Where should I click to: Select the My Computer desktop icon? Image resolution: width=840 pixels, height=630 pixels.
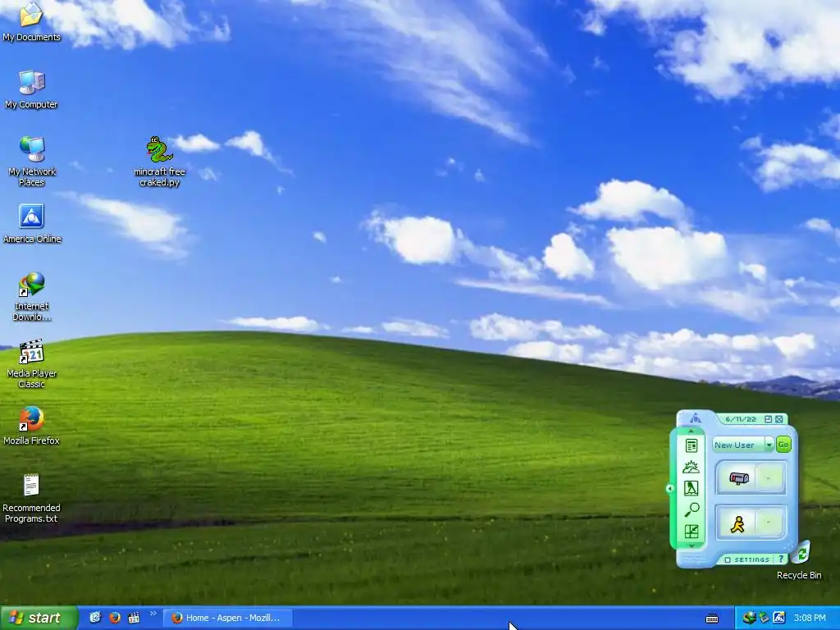tap(32, 90)
